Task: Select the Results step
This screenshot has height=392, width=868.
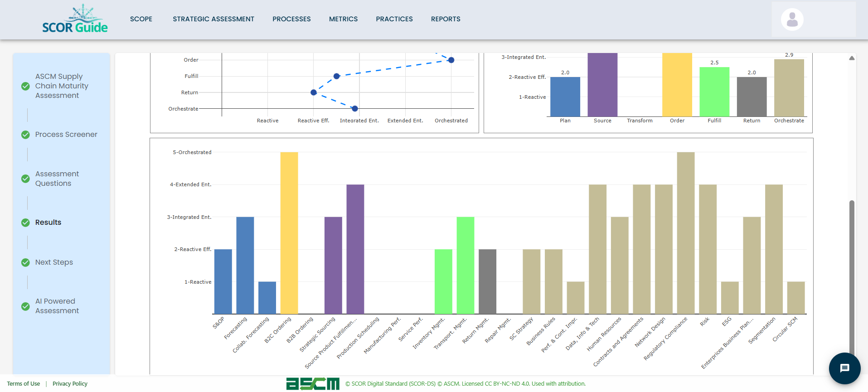Action: tap(48, 223)
